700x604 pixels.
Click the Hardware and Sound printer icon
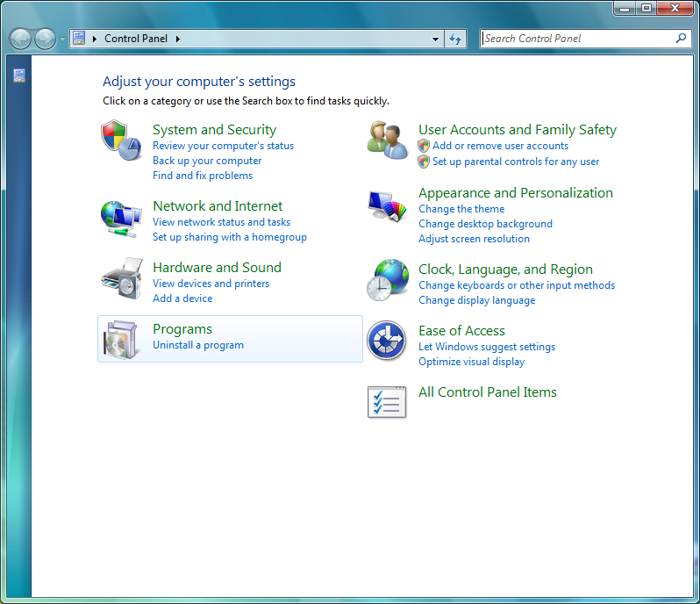tap(122, 278)
